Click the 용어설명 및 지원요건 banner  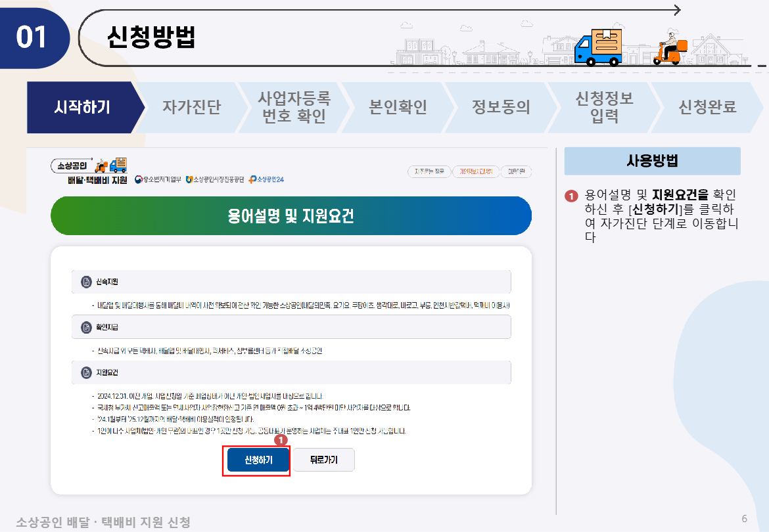pos(291,215)
